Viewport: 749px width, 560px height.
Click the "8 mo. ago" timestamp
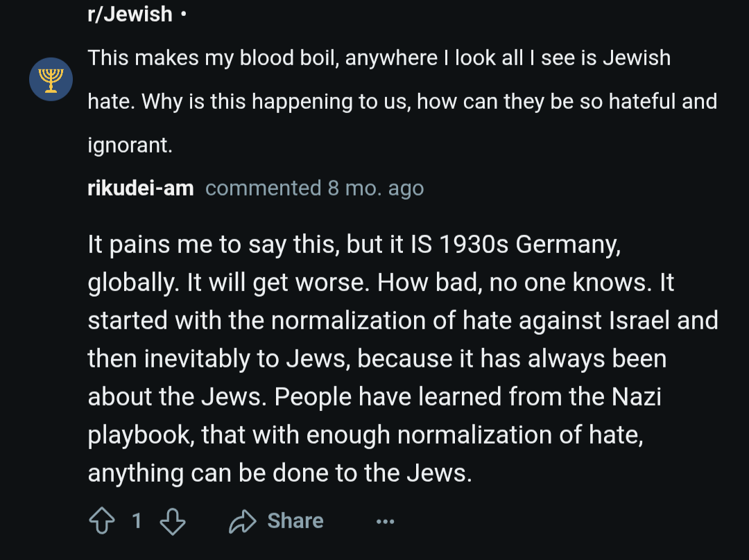[375, 188]
